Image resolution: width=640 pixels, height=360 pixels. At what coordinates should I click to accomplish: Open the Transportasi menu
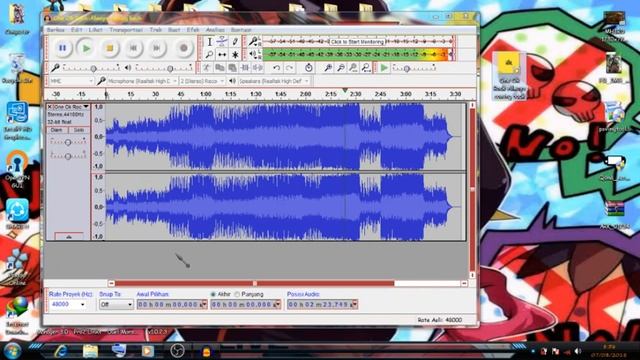[x=126, y=30]
